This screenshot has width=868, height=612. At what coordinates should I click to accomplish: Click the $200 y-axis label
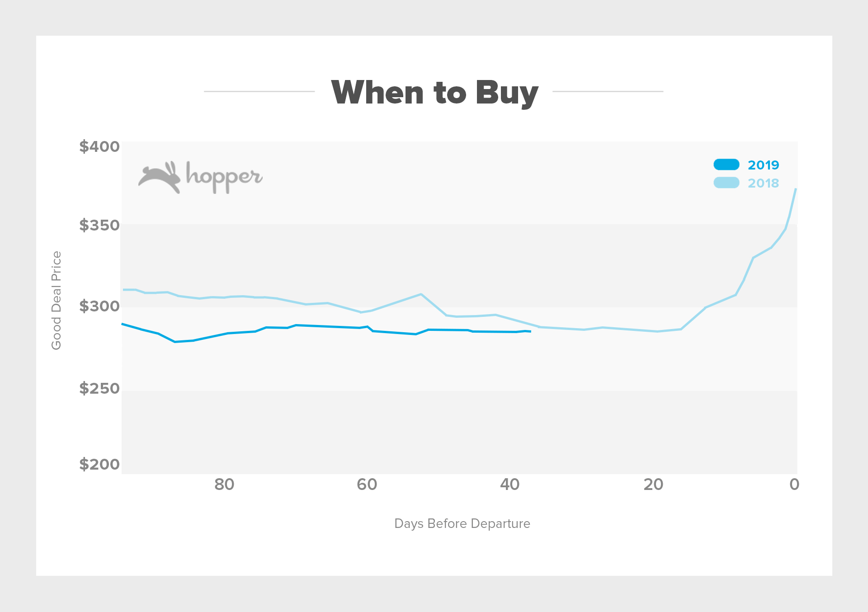[99, 464]
